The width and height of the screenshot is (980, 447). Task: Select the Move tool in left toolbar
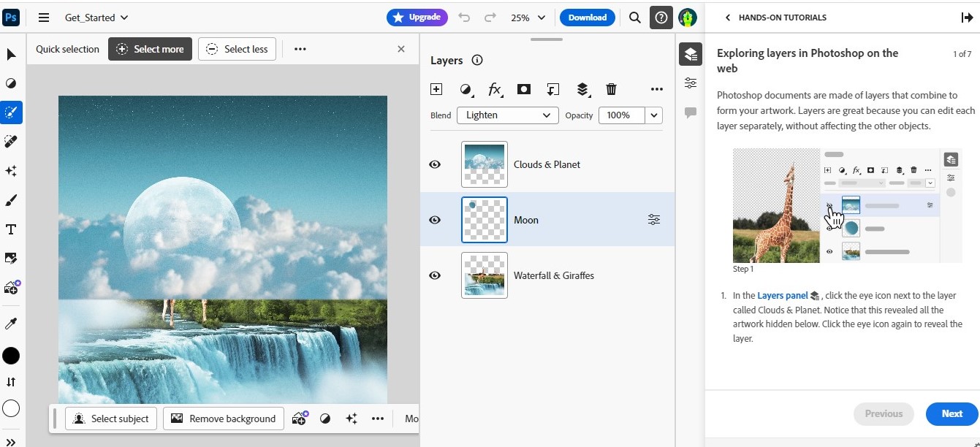11,54
